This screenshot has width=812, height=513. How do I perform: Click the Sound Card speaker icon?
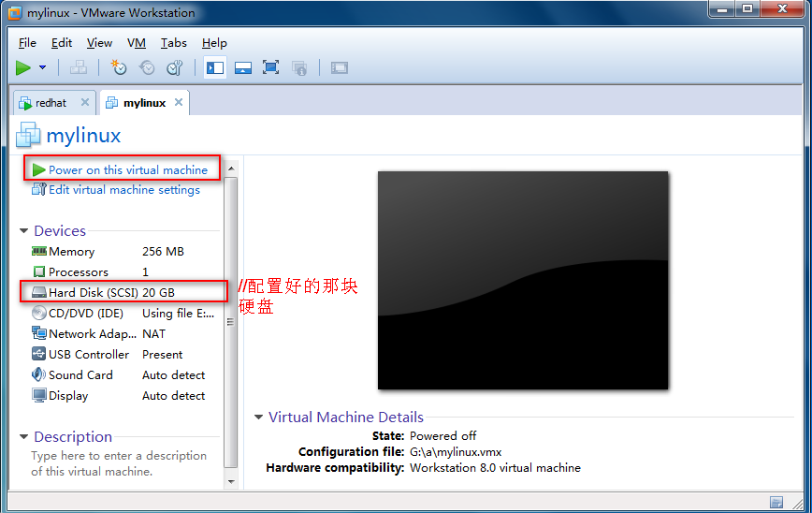[x=39, y=374]
